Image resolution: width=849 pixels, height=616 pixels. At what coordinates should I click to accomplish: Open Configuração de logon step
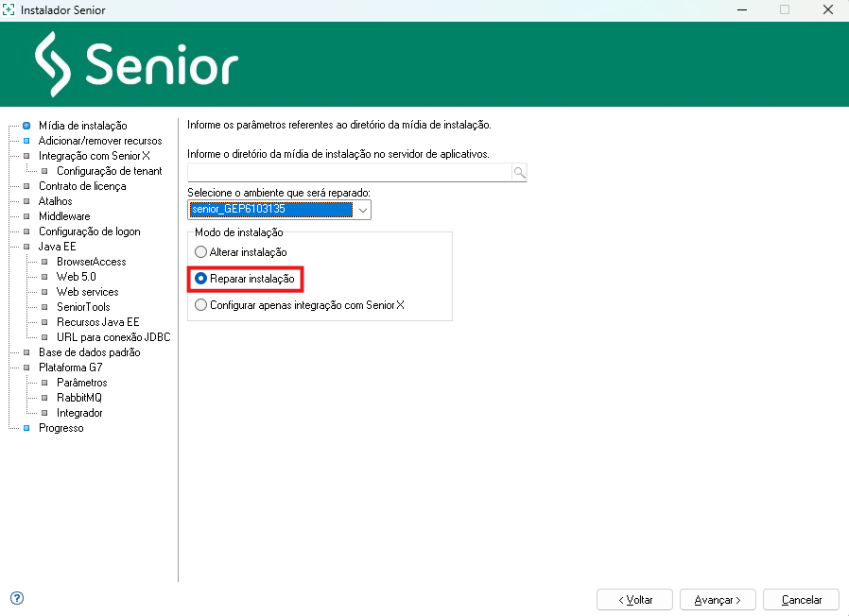point(89,231)
